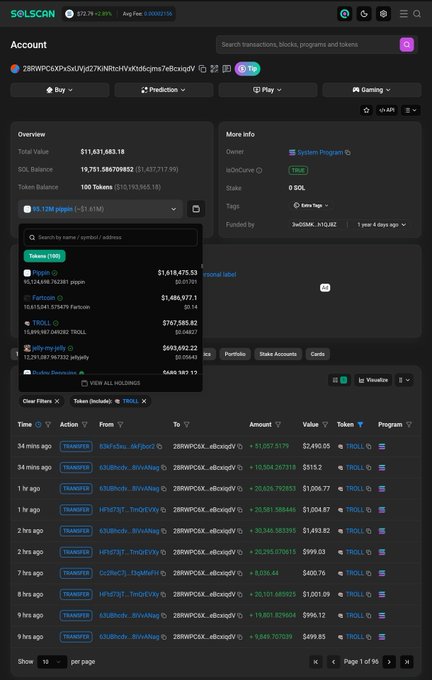
Task: Copy TROLL token in $515.2 row
Action: pos(368,468)
